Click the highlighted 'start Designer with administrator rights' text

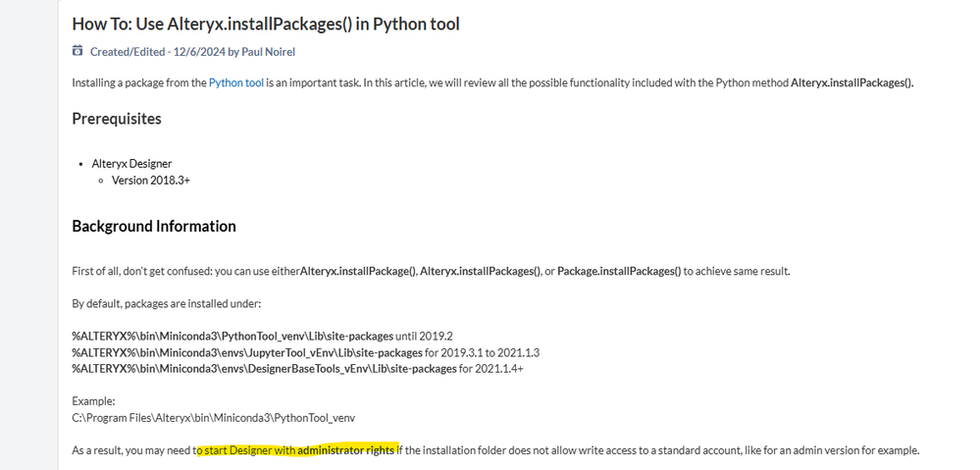pos(299,450)
